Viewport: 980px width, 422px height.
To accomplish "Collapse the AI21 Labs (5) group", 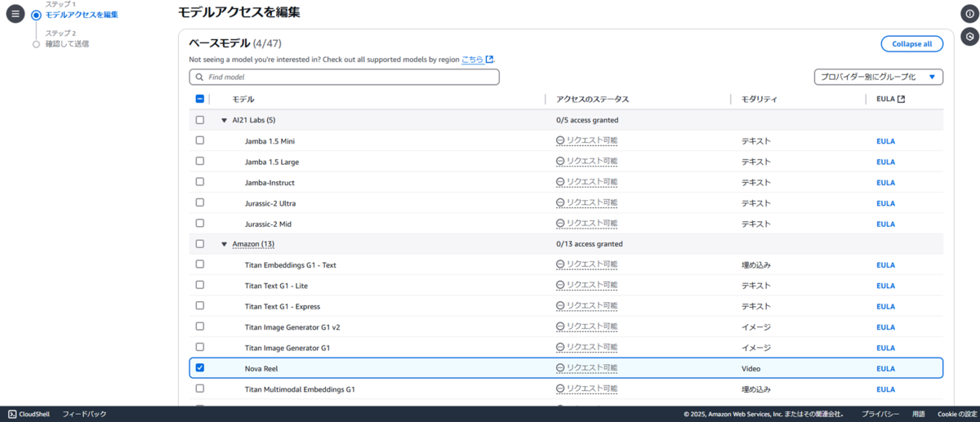I will point(224,120).
